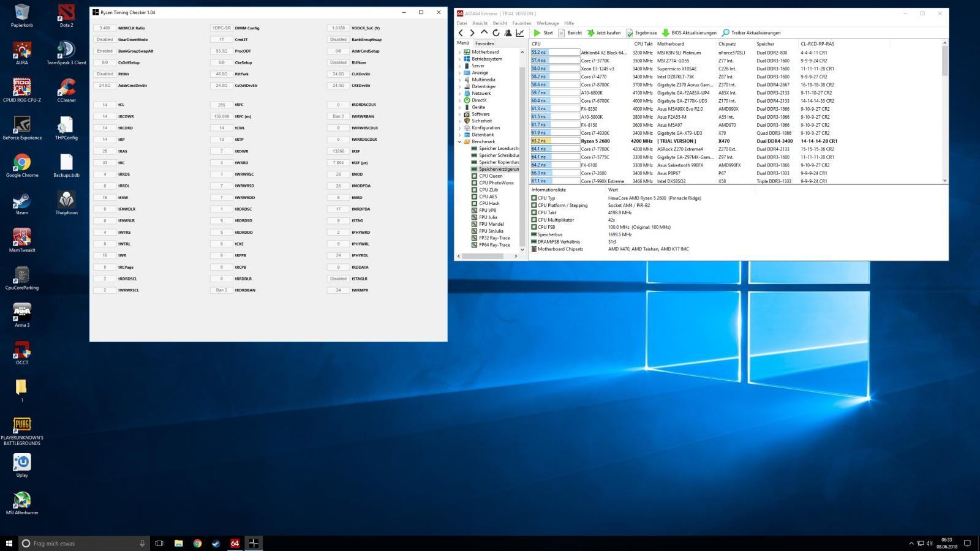Switch to the Favoriten tab in AIDA64 sidebar
The width and height of the screenshot is (980, 551).
(484, 43)
